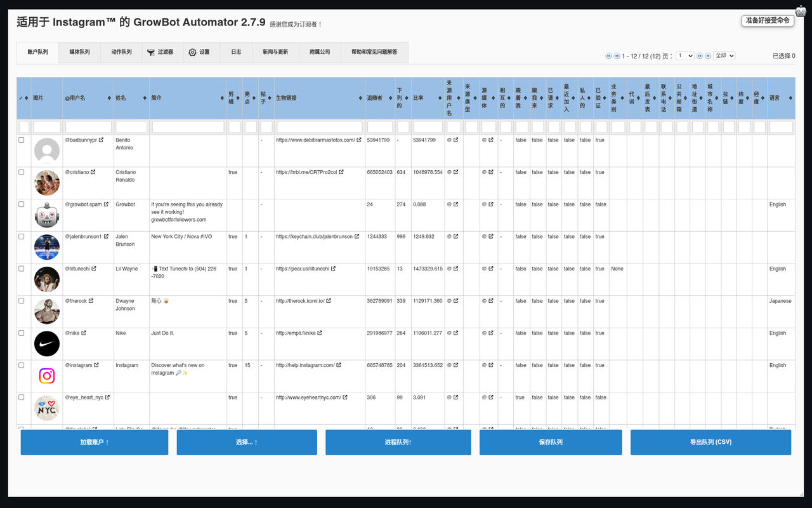Focus the @用户名 column filter field

click(x=89, y=127)
